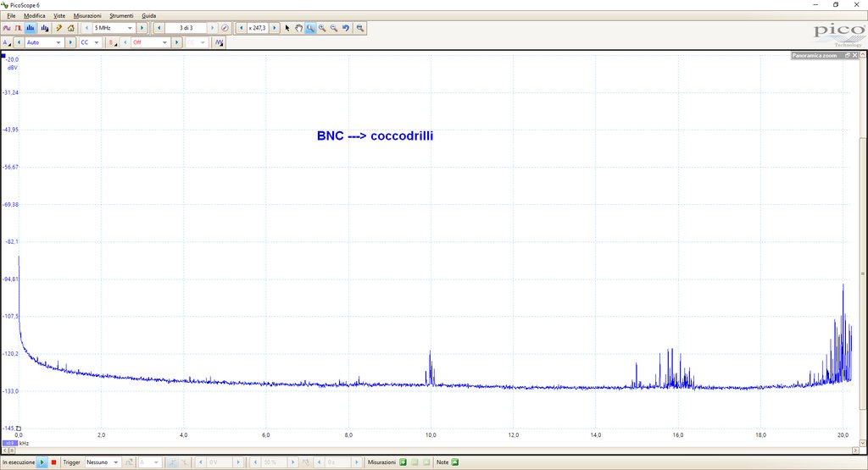Viewport: 868px width, 470px height.
Task: Activate spectrum mode icon
Action: tap(31, 28)
